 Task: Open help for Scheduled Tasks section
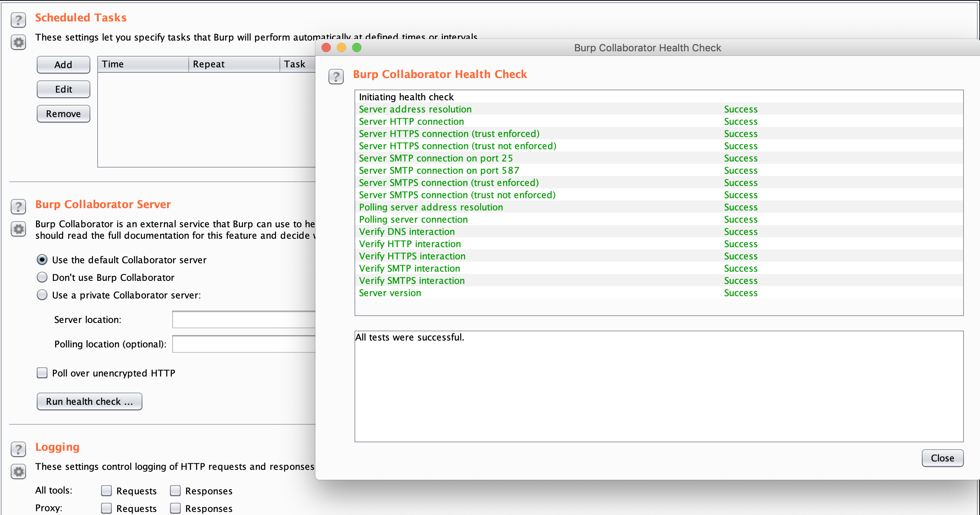tap(18, 20)
